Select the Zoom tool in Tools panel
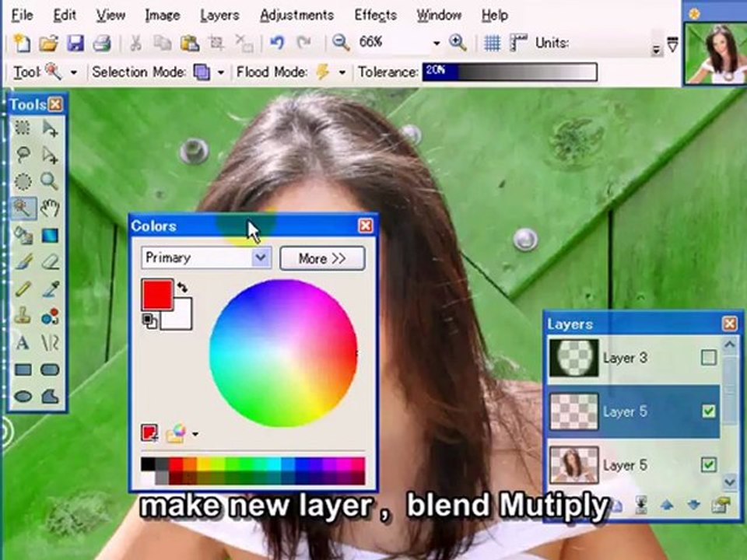 (x=50, y=181)
